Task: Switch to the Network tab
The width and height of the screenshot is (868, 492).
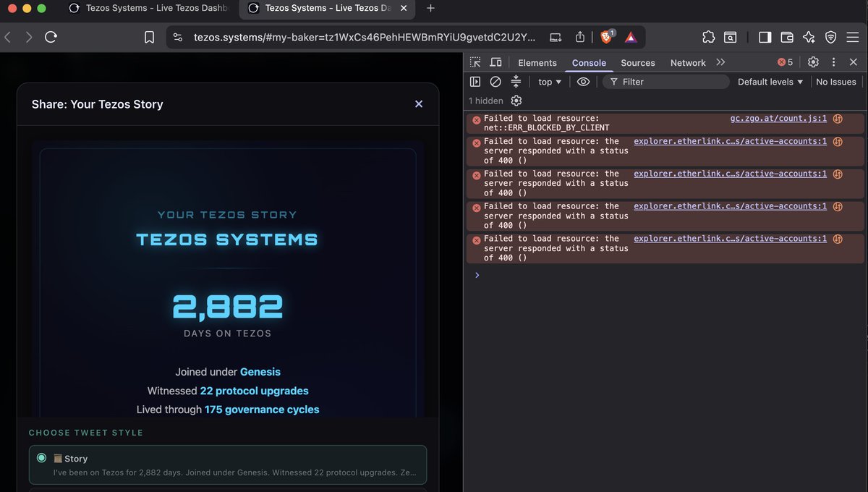Action: click(688, 63)
